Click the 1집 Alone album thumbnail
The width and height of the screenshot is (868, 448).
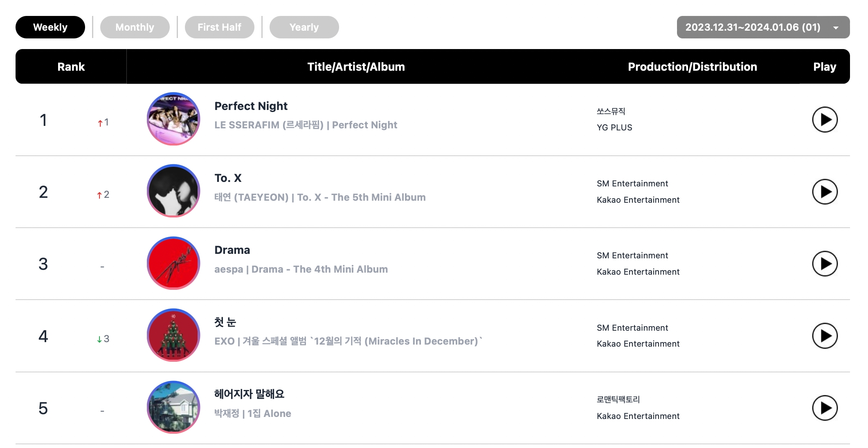pos(173,407)
